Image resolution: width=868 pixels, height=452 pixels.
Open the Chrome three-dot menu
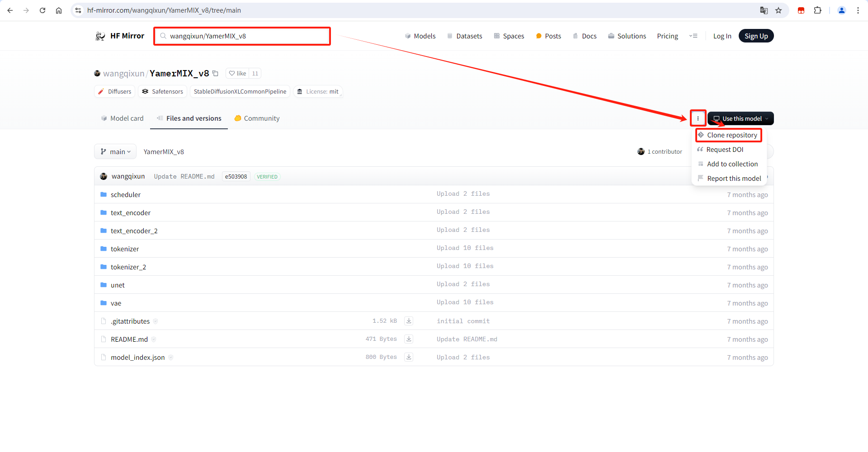pos(858,10)
